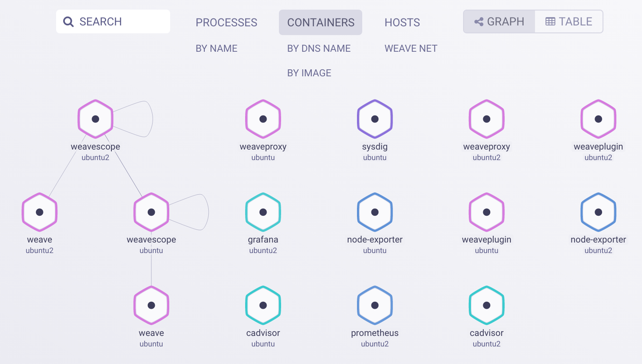Image resolution: width=642 pixels, height=364 pixels.
Task: Select the grafana container node on ubuntu2
Action: 263,212
